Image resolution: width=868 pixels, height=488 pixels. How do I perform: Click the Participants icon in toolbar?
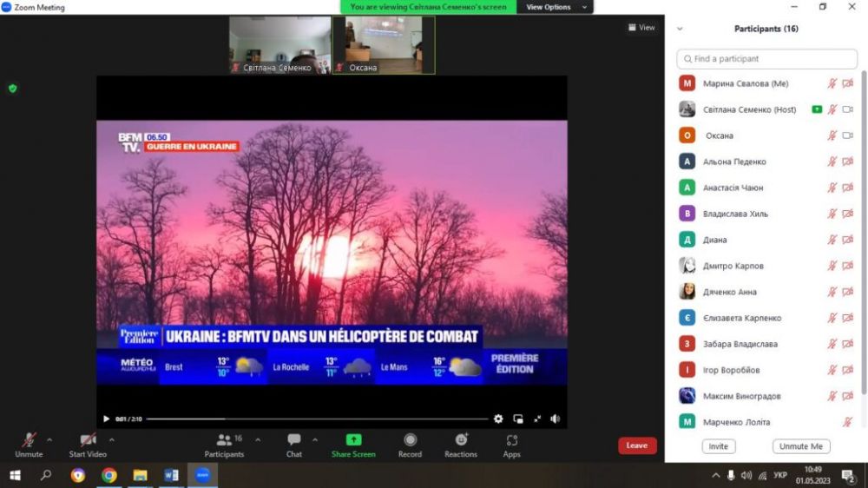(x=225, y=440)
